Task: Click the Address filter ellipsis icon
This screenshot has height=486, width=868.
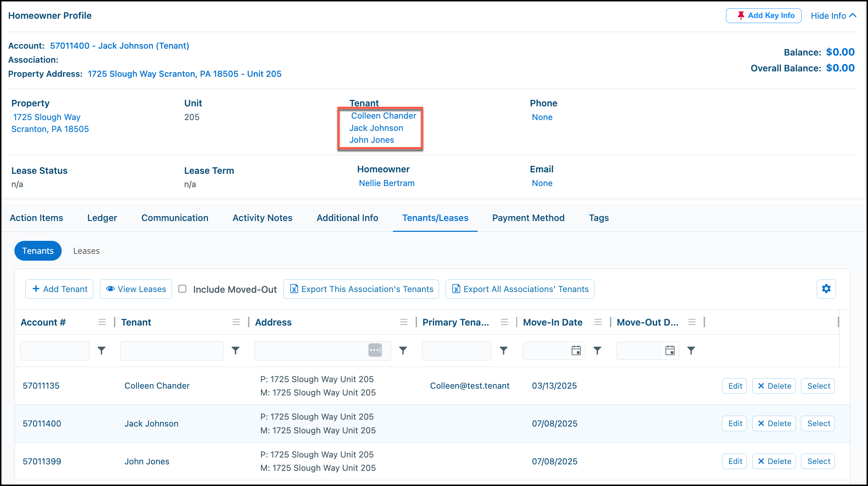Action: (x=375, y=350)
